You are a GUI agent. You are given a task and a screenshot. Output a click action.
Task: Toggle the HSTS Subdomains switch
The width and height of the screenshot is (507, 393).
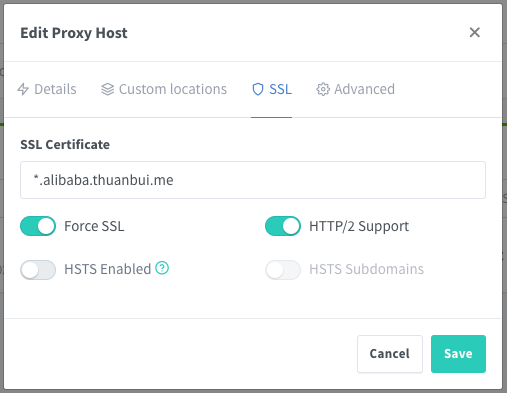coord(283,270)
